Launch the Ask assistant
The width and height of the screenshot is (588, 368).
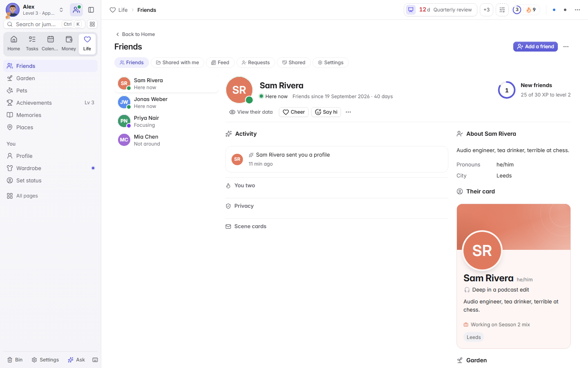coord(76,360)
